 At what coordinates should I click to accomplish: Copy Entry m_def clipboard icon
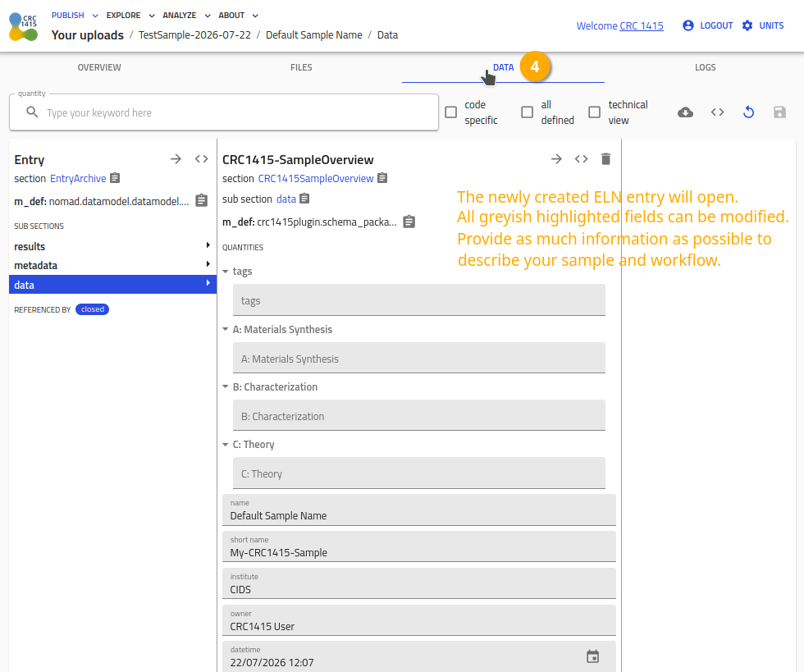coord(202,200)
